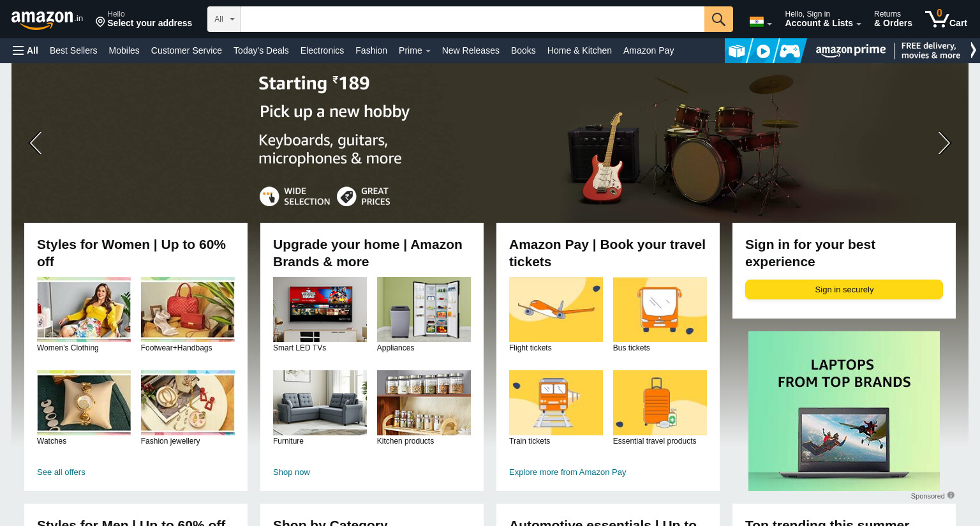Focus the main search input field
Screen dimensions: 980x526
coord(472,19)
